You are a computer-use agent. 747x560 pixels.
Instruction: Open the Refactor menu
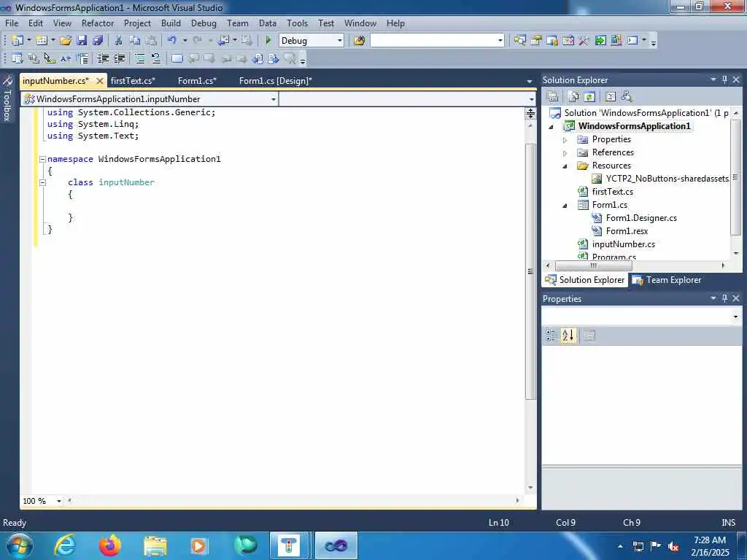[98, 23]
